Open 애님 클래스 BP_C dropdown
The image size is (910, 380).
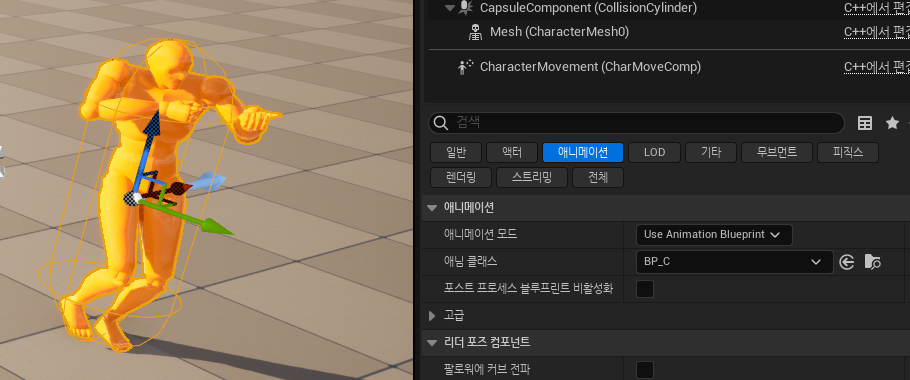click(x=735, y=262)
